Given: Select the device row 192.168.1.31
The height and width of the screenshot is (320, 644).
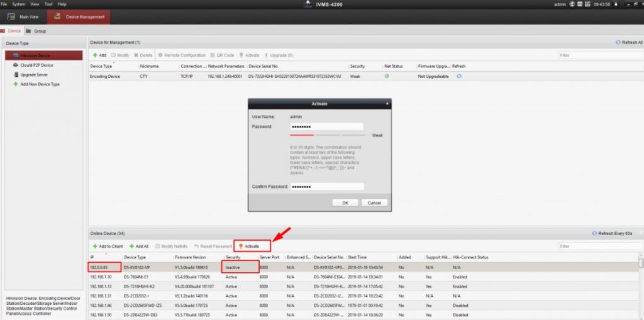Looking at the screenshot, I should [x=364, y=295].
